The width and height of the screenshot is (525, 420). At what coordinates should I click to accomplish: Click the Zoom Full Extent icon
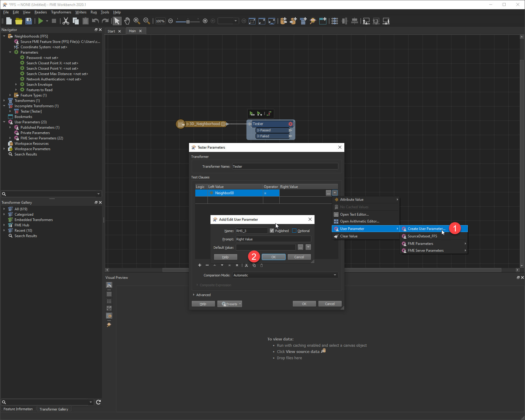[262, 21]
